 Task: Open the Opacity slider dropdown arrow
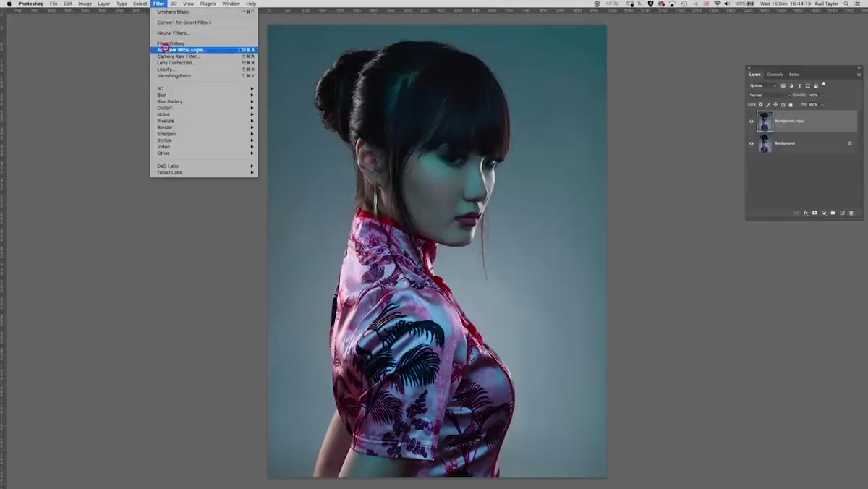point(822,95)
